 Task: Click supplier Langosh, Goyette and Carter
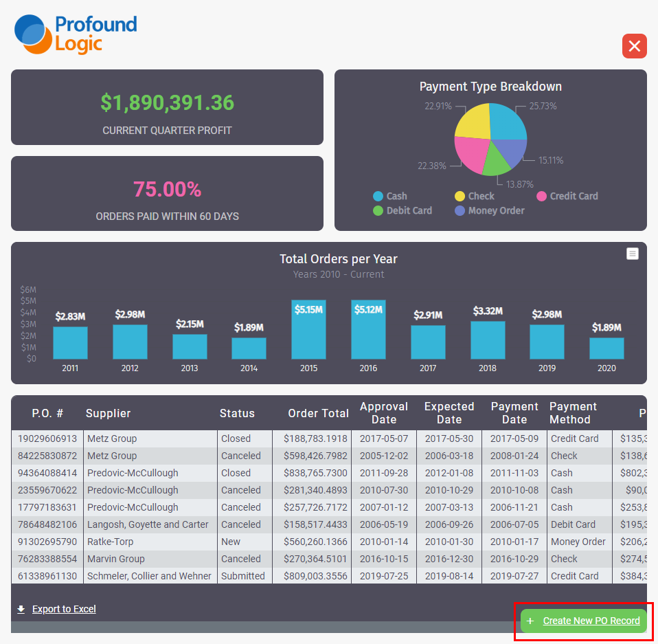pos(150,524)
